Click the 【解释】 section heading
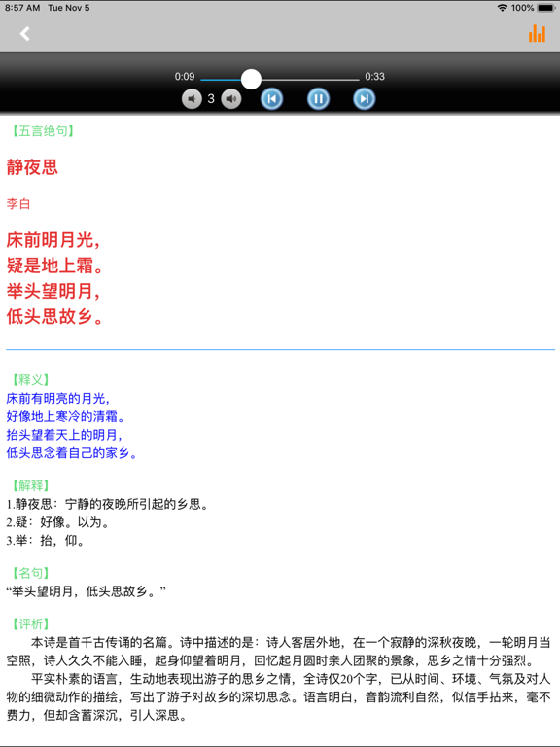 (x=30, y=485)
